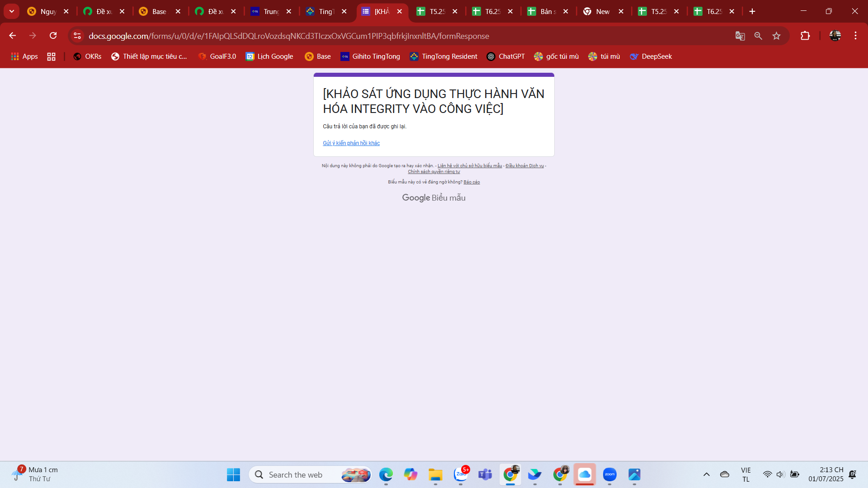The width and height of the screenshot is (868, 488).
Task: Open Lịch Google bookmark
Action: 269,56
